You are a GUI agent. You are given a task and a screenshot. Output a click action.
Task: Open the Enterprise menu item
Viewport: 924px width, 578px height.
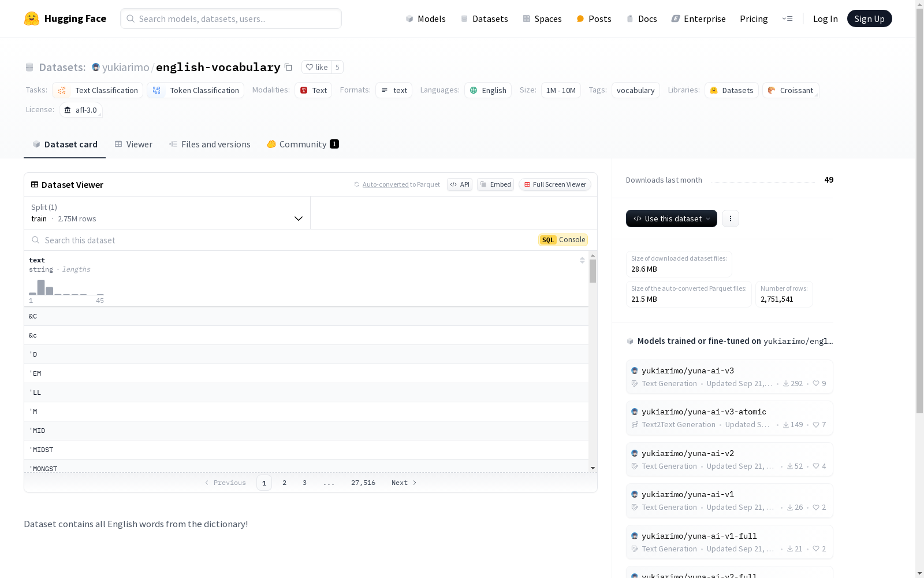tap(698, 18)
